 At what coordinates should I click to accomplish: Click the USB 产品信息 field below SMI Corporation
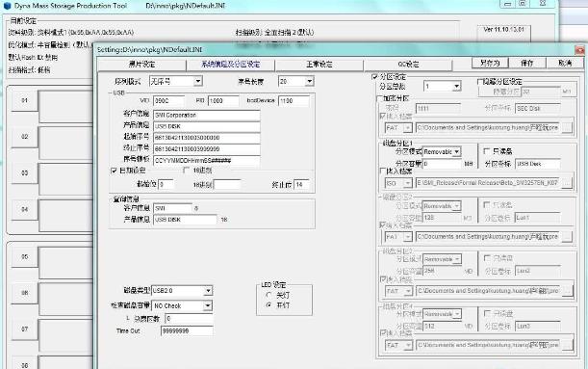(207, 126)
